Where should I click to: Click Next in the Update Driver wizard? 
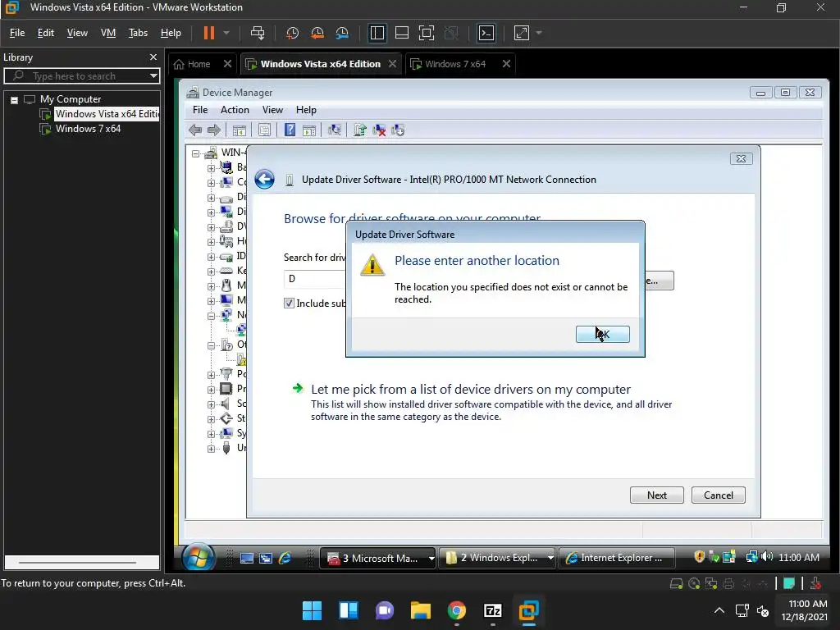point(657,495)
